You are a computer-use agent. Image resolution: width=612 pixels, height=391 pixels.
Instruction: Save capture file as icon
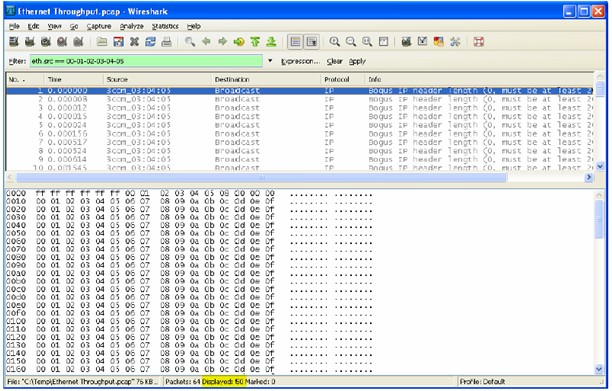[118, 42]
